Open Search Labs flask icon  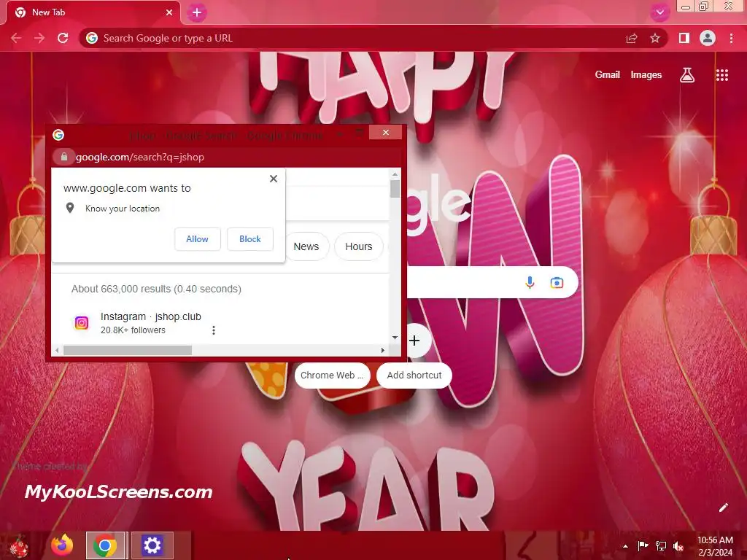pos(687,75)
